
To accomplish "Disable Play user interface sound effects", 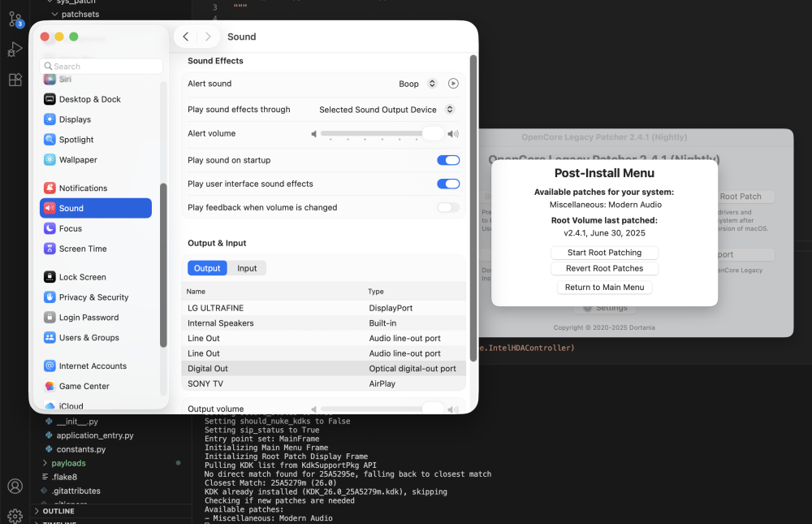I will (x=448, y=184).
